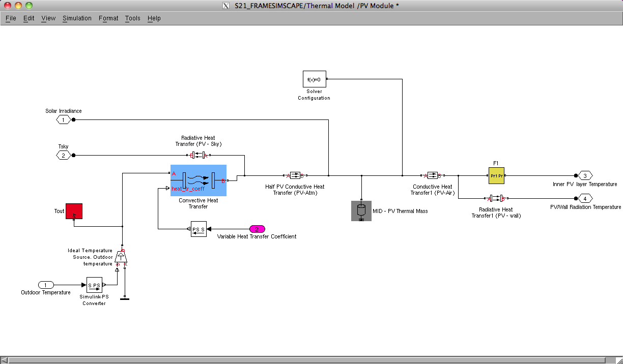Screen dimensions: 623x364
Task: Click Conductive Heat Transfer1 (PV-Air) block
Action: click(432, 175)
